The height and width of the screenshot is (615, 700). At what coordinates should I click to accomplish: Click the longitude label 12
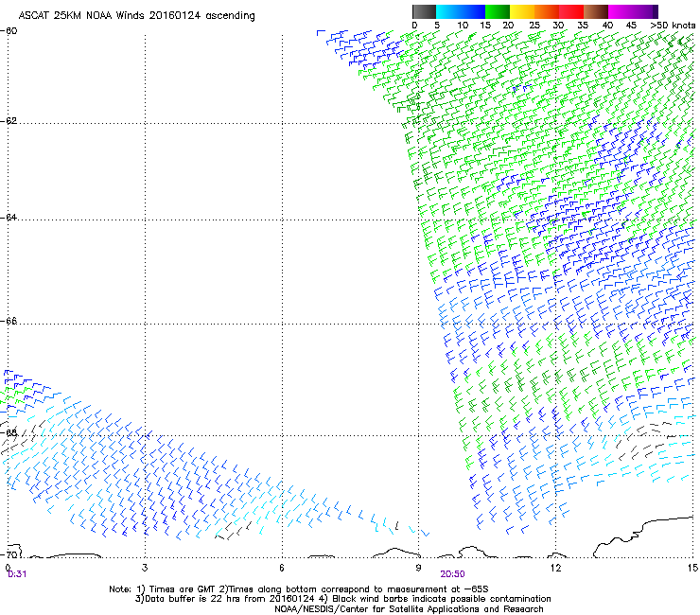pyautogui.click(x=555, y=568)
